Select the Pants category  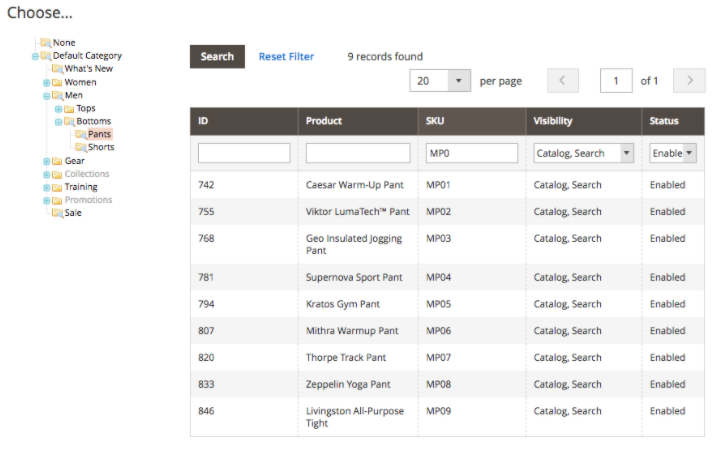[x=99, y=134]
